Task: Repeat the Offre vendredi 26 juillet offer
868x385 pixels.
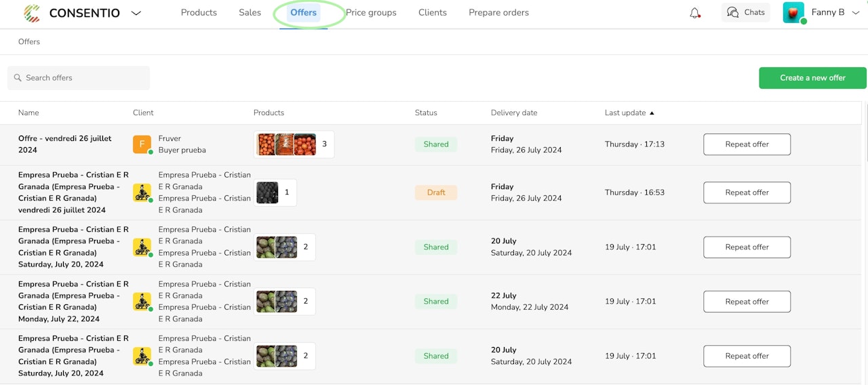Action: point(747,144)
